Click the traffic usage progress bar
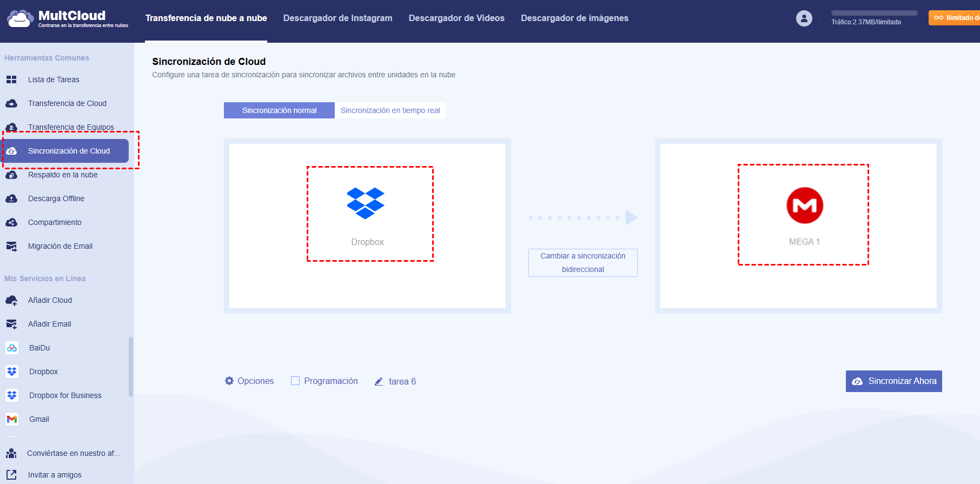980x484 pixels. (x=875, y=13)
